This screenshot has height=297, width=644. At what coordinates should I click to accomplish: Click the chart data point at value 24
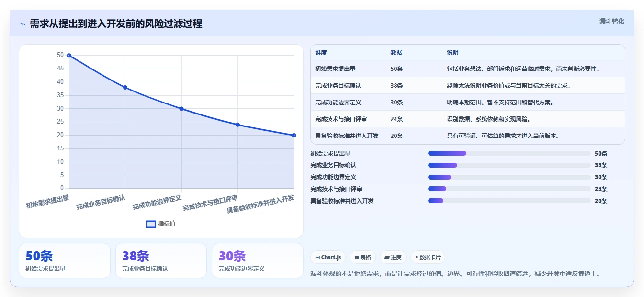click(237, 125)
